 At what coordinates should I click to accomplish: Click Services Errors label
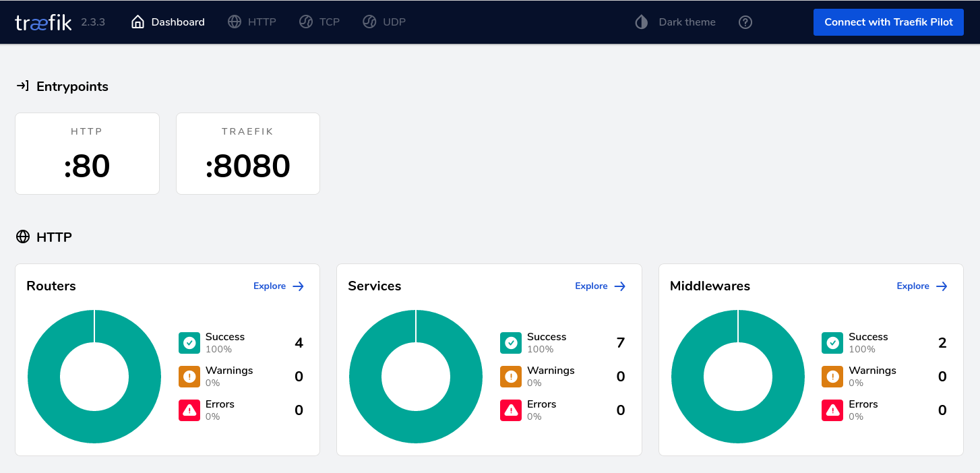[542, 404]
